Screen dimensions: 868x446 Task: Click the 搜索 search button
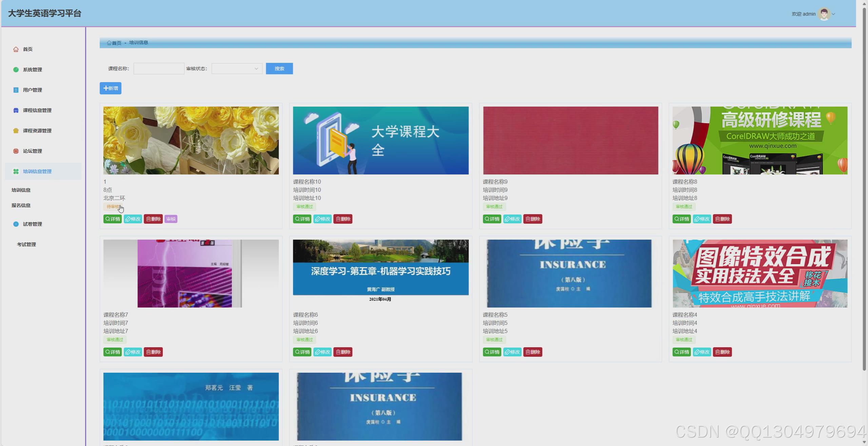tap(279, 68)
